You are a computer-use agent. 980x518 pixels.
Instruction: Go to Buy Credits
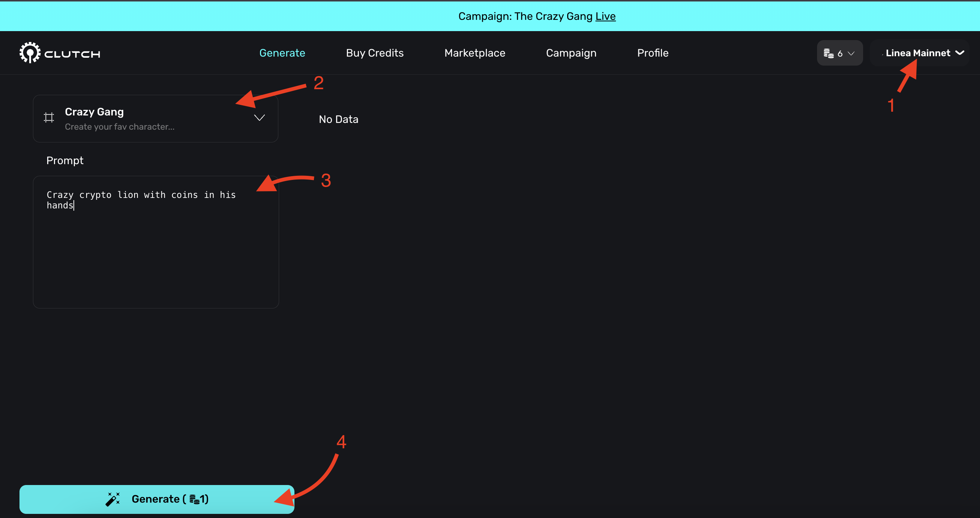[374, 53]
